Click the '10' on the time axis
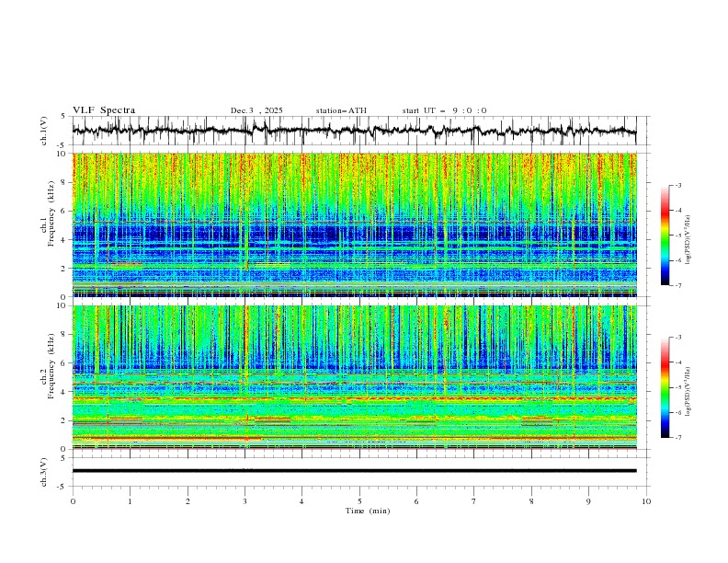Screen dimensions: 728x563 [x=646, y=501]
